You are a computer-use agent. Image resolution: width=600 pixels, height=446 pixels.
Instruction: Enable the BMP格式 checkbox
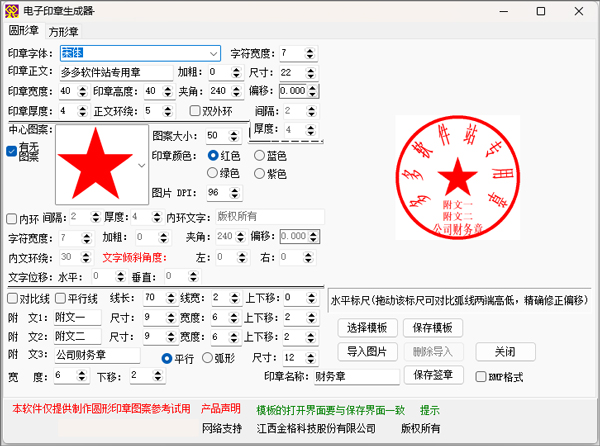pyautogui.click(x=481, y=377)
